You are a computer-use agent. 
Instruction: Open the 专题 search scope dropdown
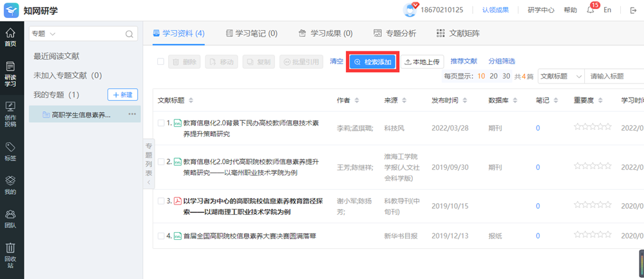(x=43, y=34)
